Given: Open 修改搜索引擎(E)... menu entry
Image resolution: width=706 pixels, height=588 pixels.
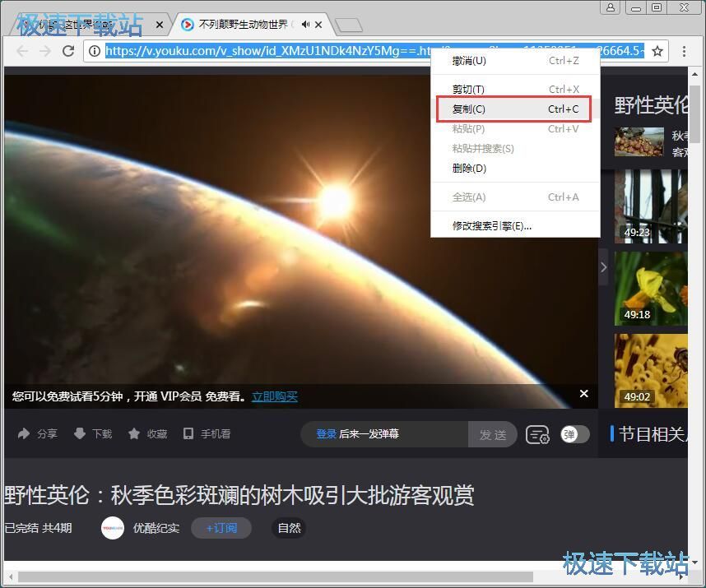Looking at the screenshot, I should [516, 226].
